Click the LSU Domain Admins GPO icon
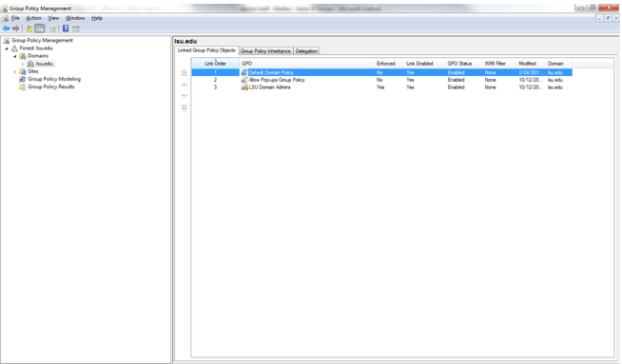Screen dimensions: 622x364 [244, 87]
